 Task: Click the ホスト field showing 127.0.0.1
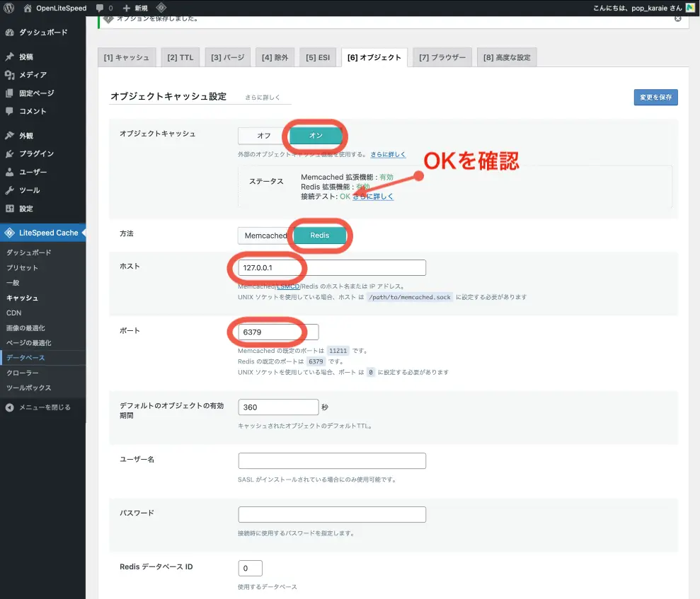[x=332, y=267]
